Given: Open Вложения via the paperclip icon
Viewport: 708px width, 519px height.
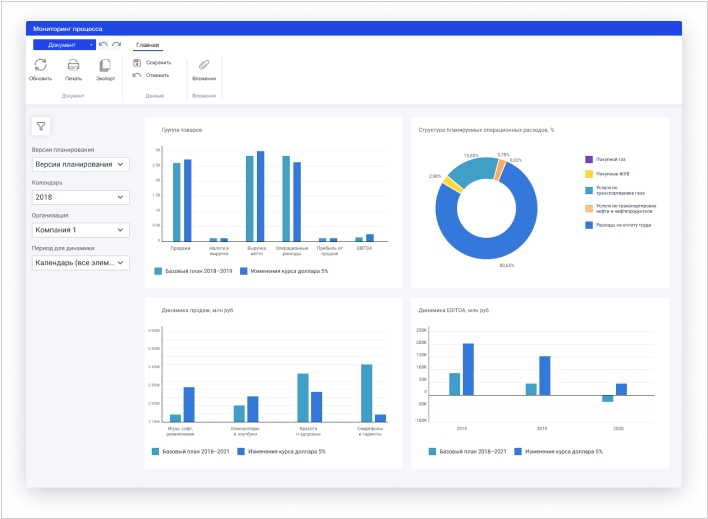Looking at the screenshot, I should click(x=204, y=65).
